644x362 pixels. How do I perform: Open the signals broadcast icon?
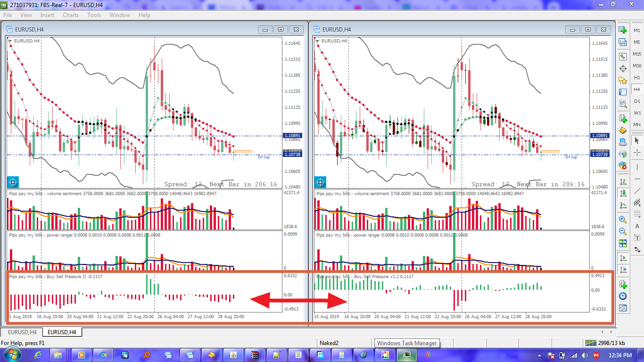(x=623, y=154)
